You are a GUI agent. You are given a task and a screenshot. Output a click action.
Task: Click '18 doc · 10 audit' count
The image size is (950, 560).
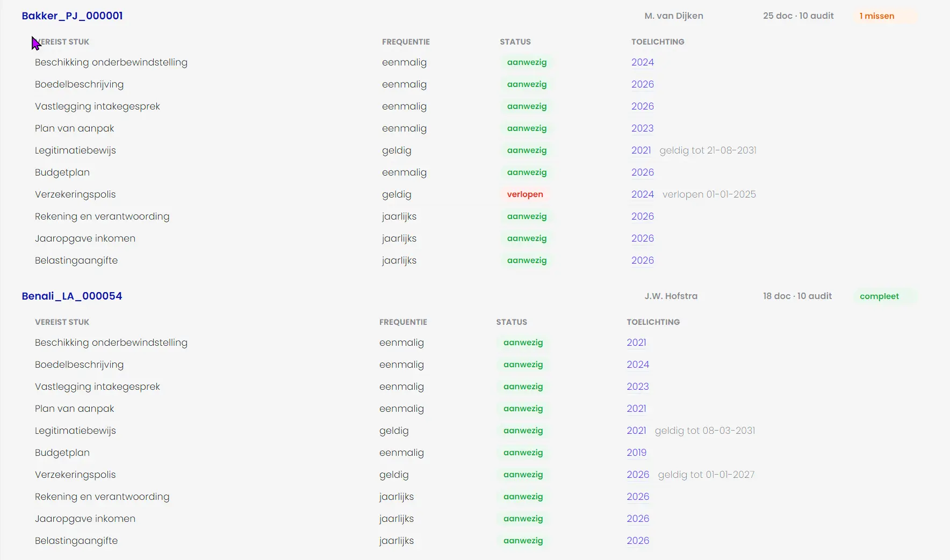coord(797,296)
